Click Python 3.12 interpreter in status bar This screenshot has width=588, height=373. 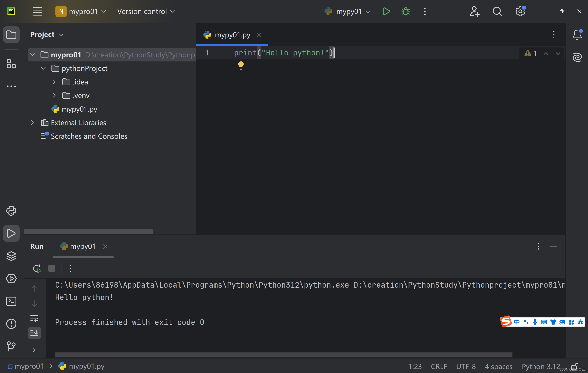pyautogui.click(x=541, y=366)
